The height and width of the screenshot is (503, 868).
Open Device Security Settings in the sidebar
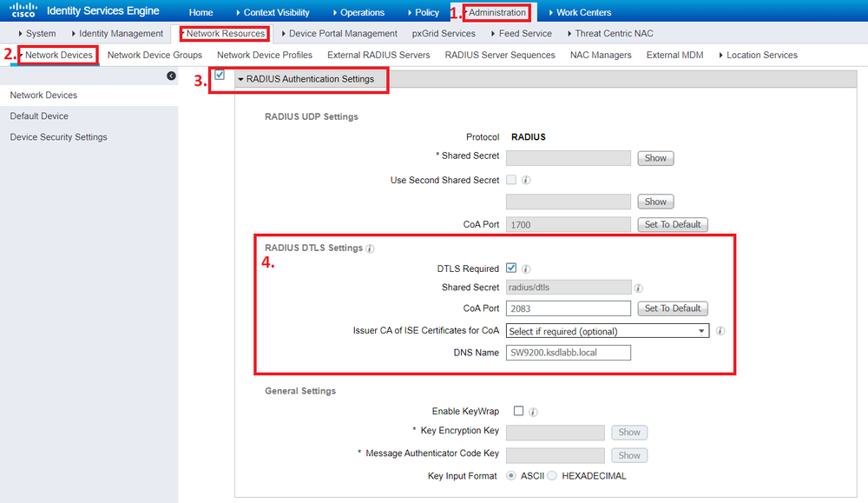coord(58,136)
